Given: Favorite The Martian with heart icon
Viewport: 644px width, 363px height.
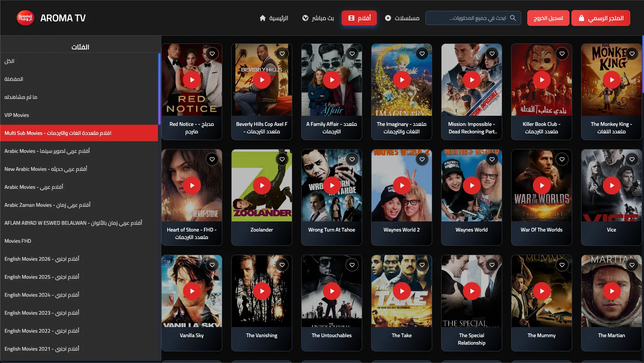Looking at the screenshot, I should [x=632, y=265].
